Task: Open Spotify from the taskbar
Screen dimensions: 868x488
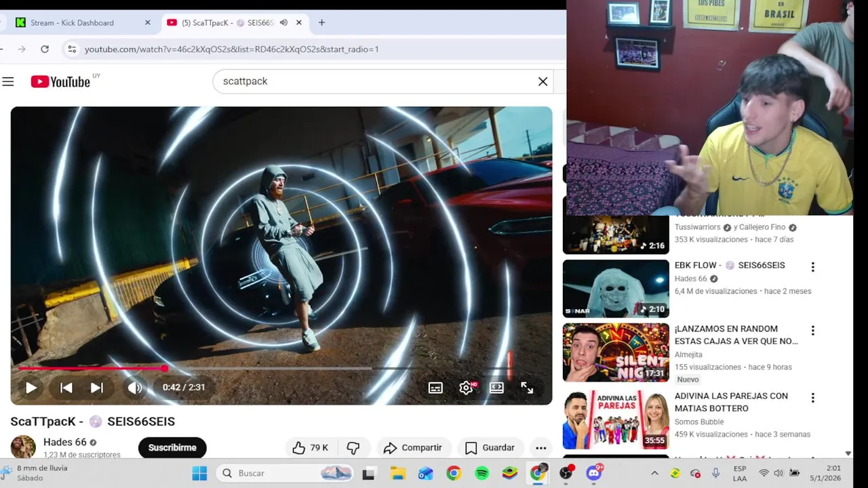Action: 481,473
